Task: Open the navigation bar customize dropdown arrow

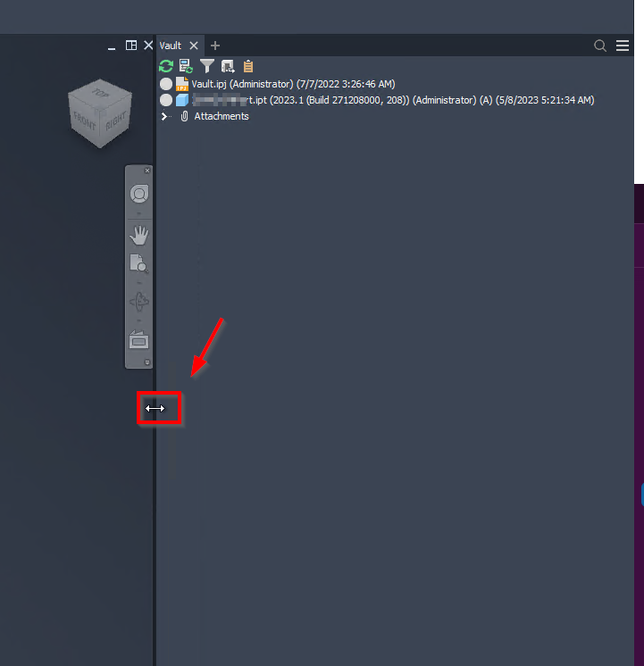Action: pos(147,362)
